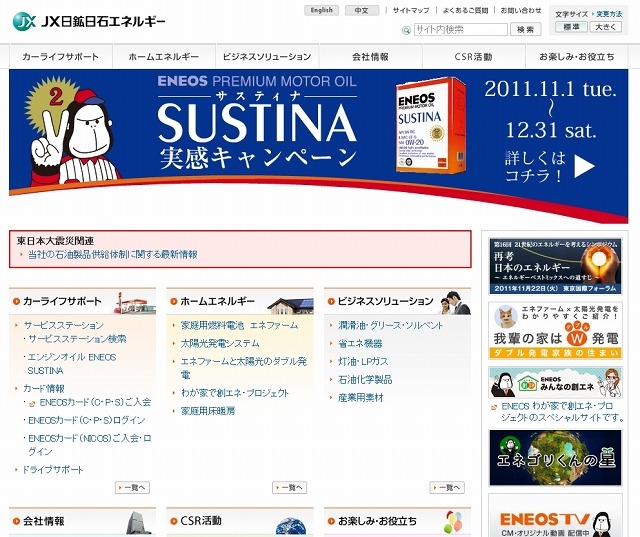640x537 pixels.
Task: Open the サービスステーション link
Action: pyautogui.click(x=64, y=325)
